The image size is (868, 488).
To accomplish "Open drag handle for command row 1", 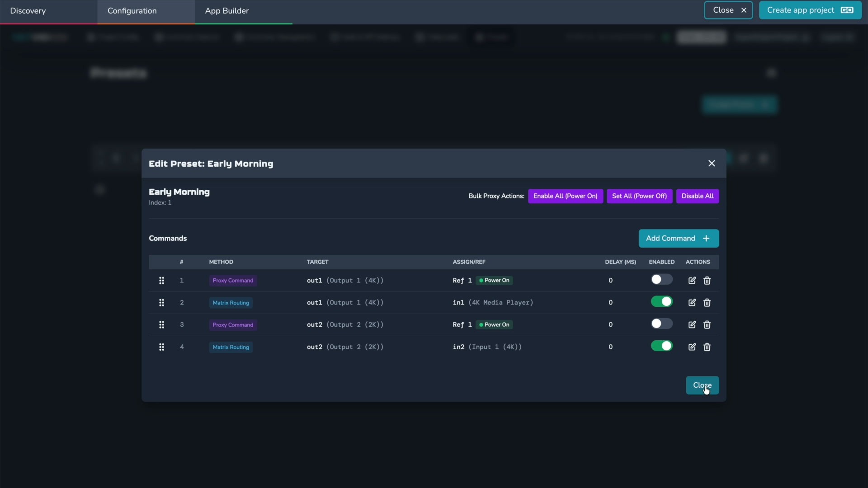I will click(x=161, y=281).
